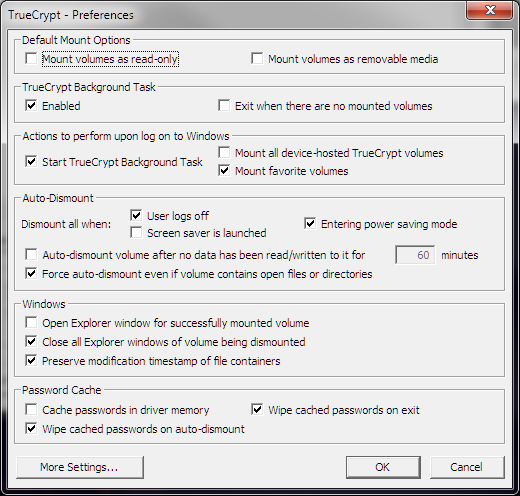Uncheck Mount favorite volumes option
Image resolution: width=520 pixels, height=496 pixels.
[224, 171]
